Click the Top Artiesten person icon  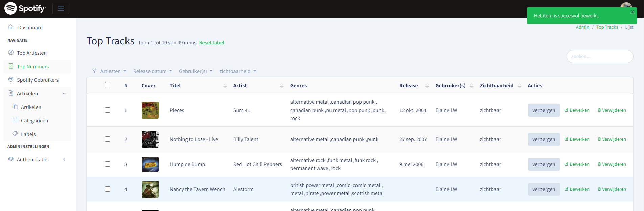[x=11, y=53]
